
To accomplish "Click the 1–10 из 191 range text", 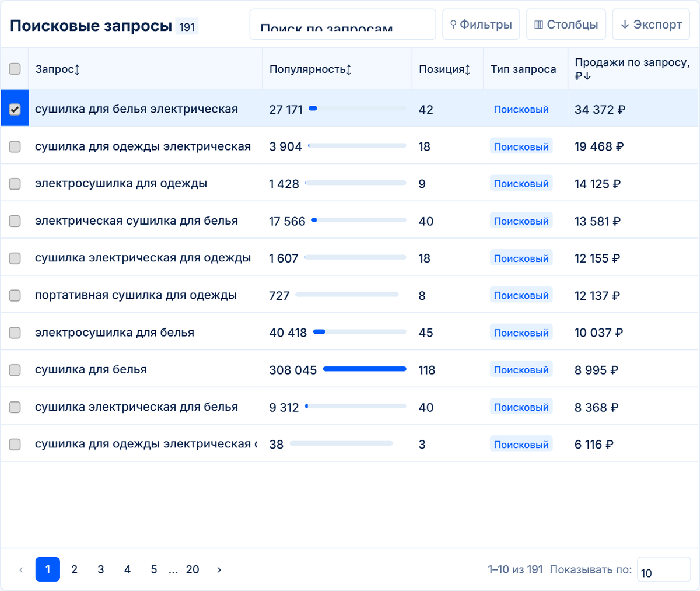I will click(x=516, y=569).
